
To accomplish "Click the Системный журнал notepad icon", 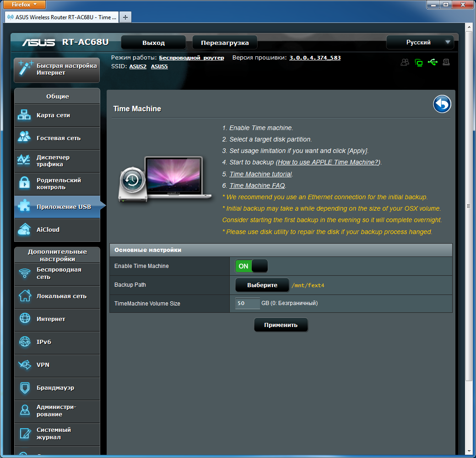I will coord(25,433).
